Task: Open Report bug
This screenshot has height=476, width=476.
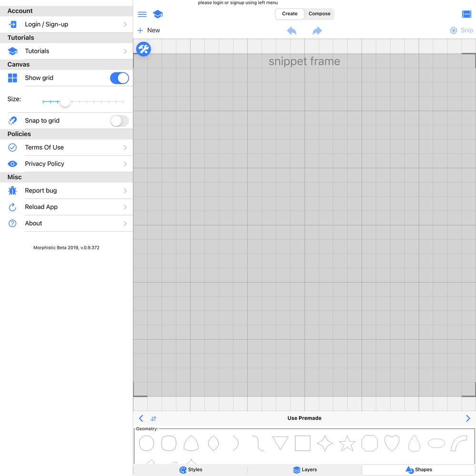Action: point(67,191)
